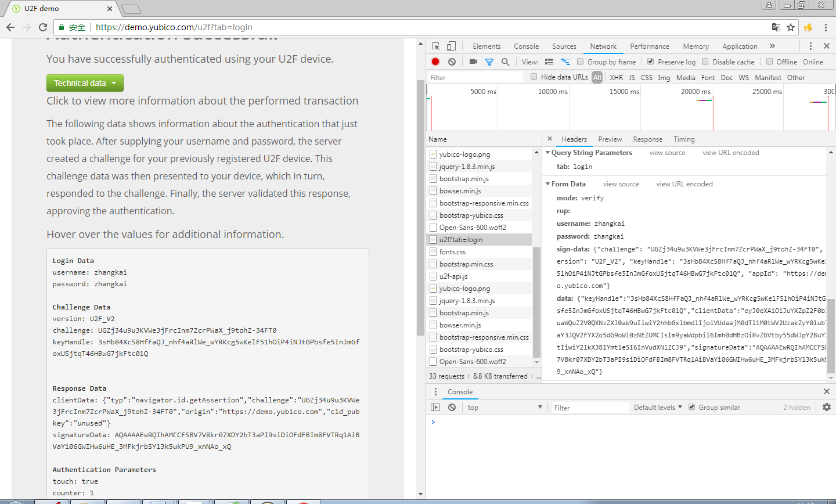Switch to the Sources tab
Viewport: 836px width, 504px height.
point(564,46)
